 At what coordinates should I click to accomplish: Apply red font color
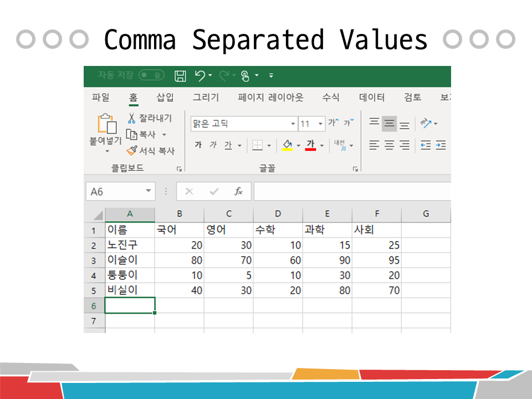(310, 145)
